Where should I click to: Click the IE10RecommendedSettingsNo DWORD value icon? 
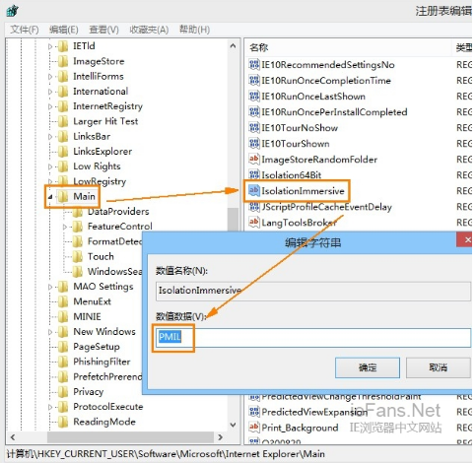(254, 65)
